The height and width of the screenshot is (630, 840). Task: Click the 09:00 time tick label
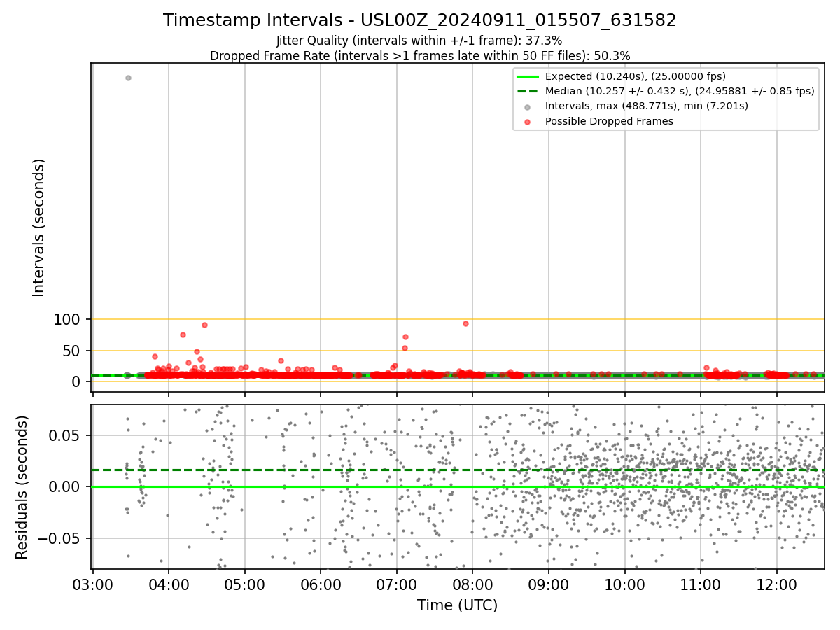(549, 584)
